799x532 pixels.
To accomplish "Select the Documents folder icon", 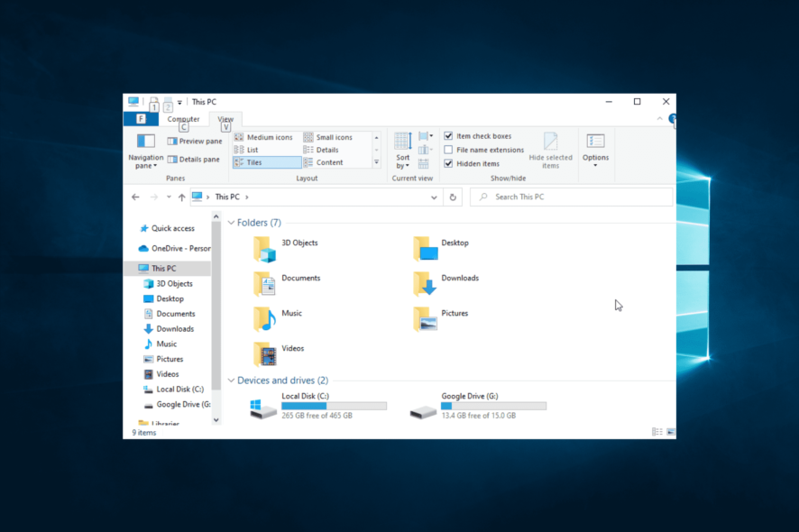I will click(x=265, y=284).
